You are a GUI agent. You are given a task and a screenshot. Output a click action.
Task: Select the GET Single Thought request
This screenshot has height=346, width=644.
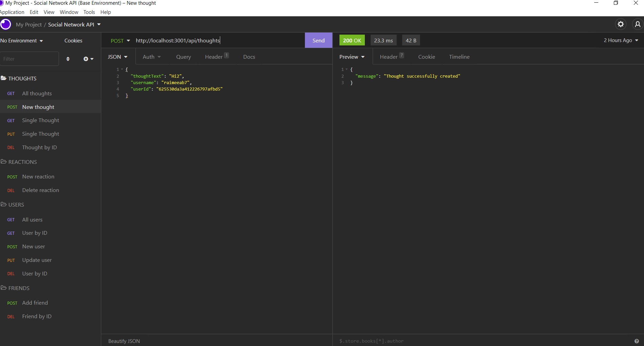(x=50, y=120)
